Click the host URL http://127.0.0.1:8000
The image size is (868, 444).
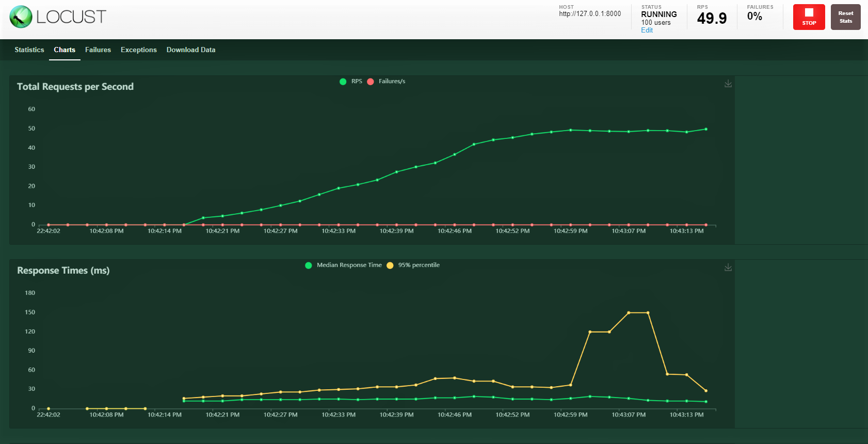(x=590, y=14)
